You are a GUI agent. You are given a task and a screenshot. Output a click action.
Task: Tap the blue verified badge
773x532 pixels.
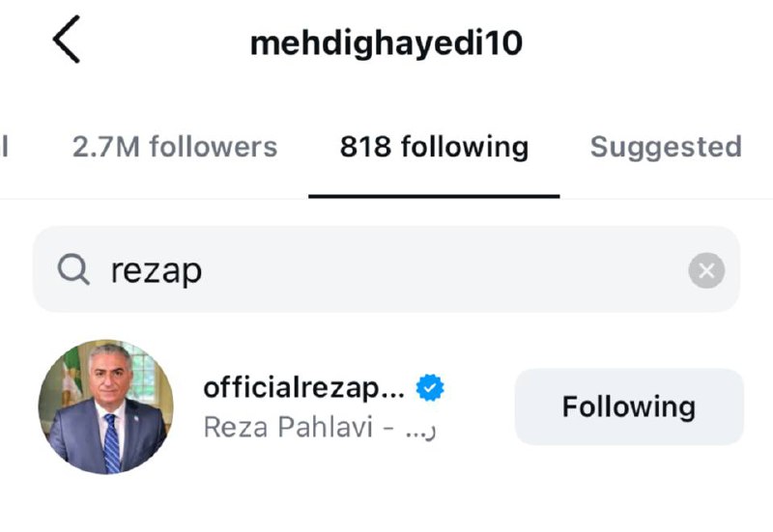[430, 388]
